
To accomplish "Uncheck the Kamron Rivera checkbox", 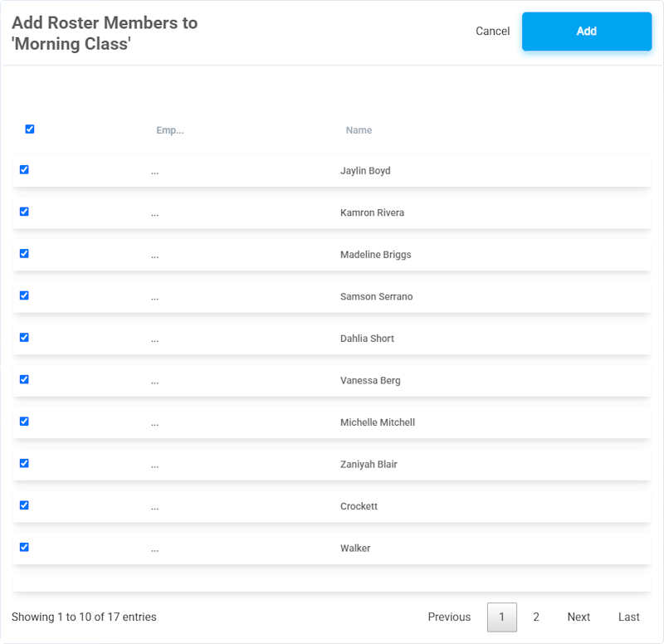I will [x=24, y=212].
